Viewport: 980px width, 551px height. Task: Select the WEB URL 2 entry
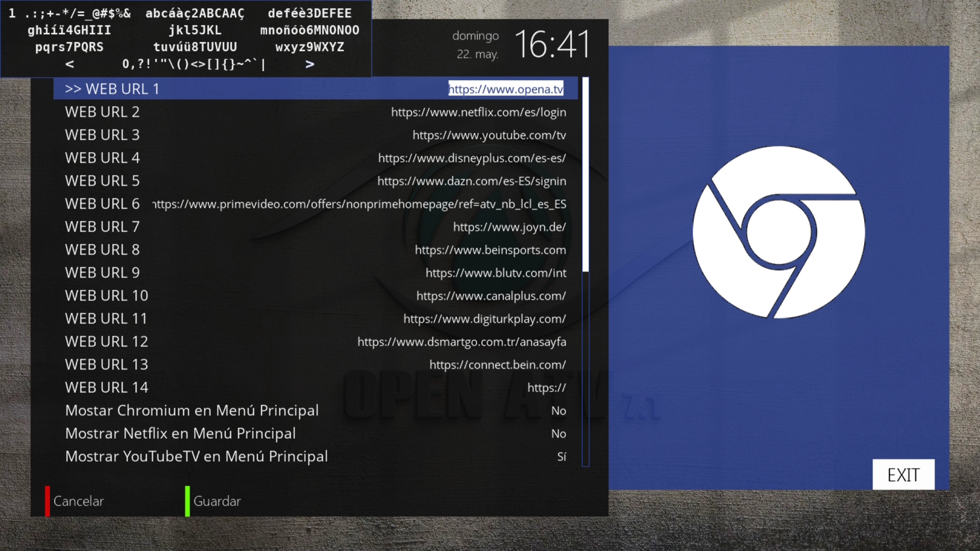point(102,112)
